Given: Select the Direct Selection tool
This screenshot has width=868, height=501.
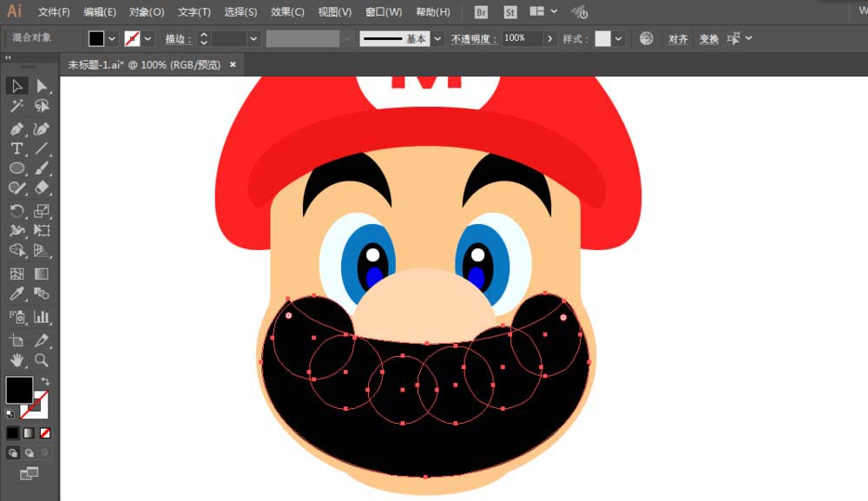Looking at the screenshot, I should point(42,86).
